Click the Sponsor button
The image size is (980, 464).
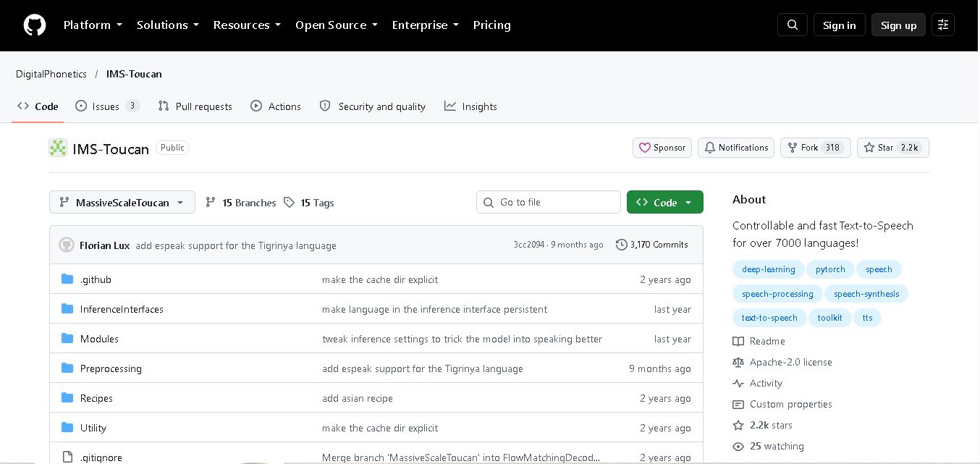[x=662, y=148]
